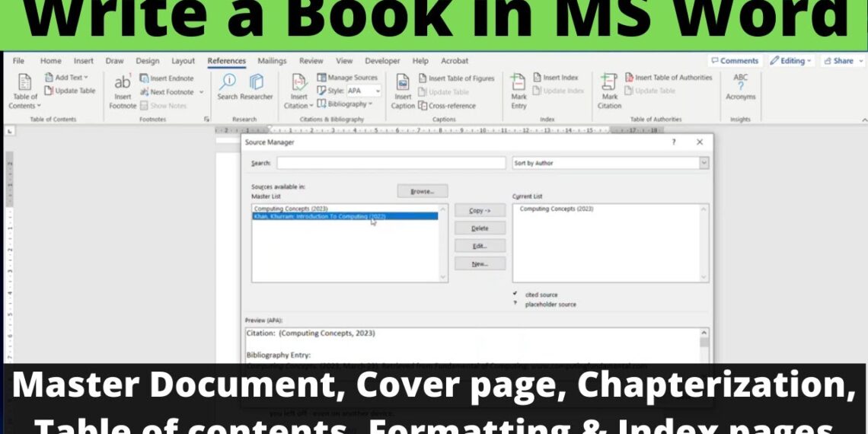Click Cross-reference
The height and width of the screenshot is (434, 868).
click(x=447, y=105)
